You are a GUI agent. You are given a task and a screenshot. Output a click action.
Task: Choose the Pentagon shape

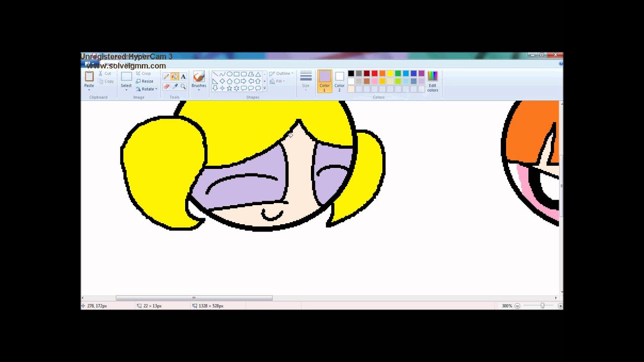point(229,81)
